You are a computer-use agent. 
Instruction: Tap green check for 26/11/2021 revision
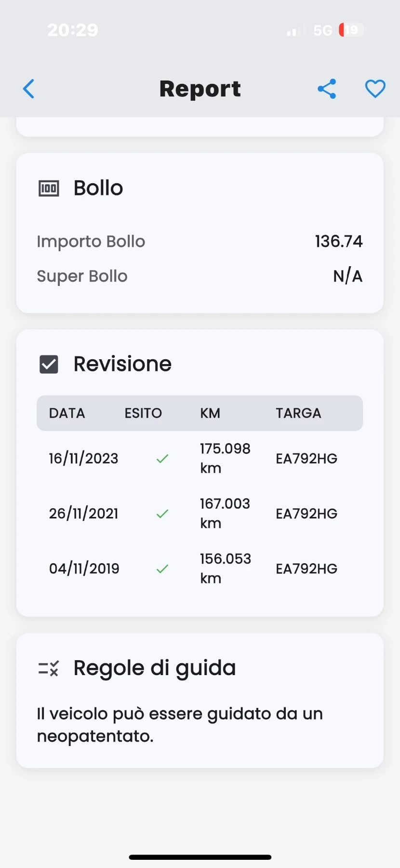[x=162, y=514]
